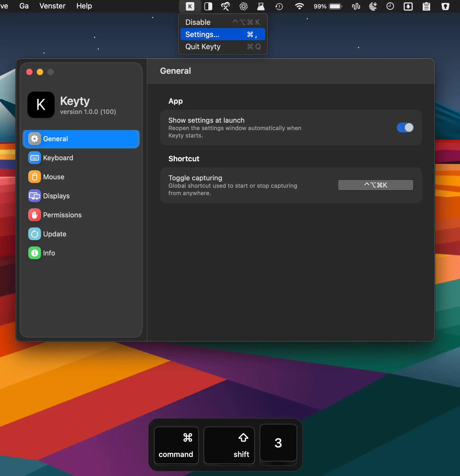The width and height of the screenshot is (460, 476).
Task: Click the waveform icon in the menu bar
Action: point(356,6)
